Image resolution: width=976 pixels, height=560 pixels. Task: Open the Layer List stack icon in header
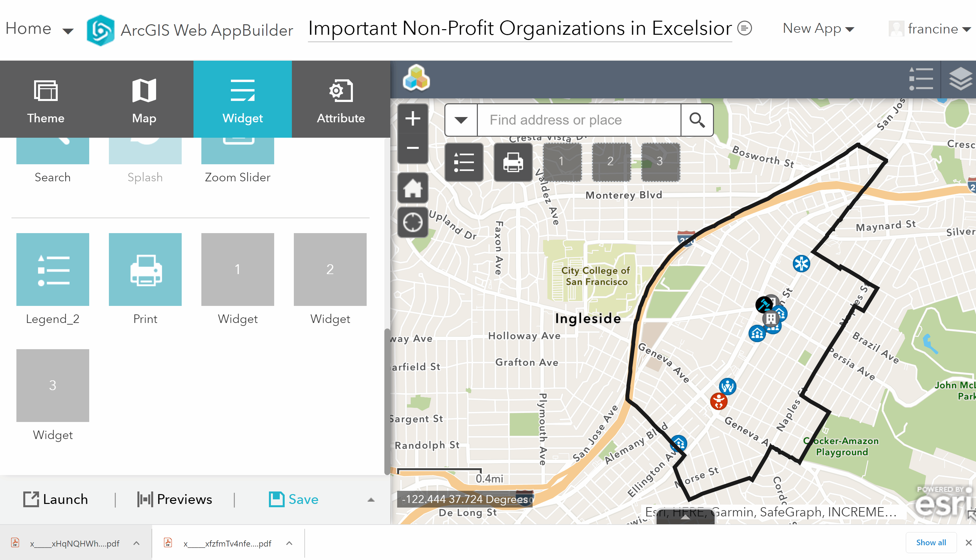click(960, 79)
